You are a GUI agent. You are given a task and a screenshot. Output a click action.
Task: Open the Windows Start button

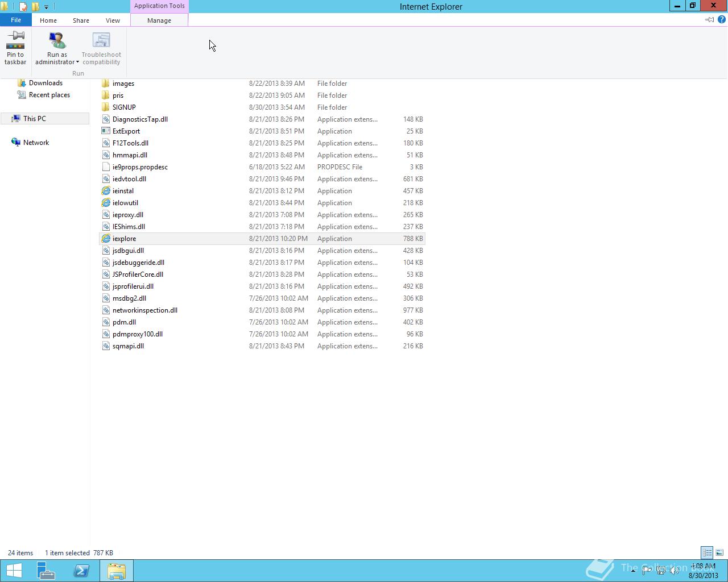click(14, 571)
